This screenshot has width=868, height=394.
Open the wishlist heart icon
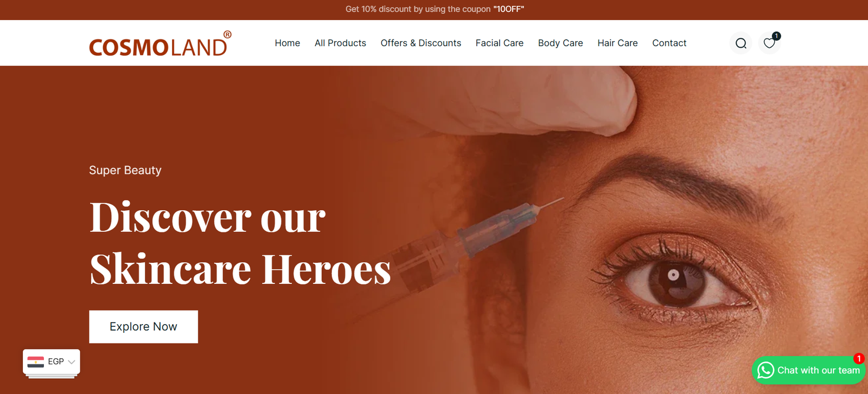coord(769,43)
